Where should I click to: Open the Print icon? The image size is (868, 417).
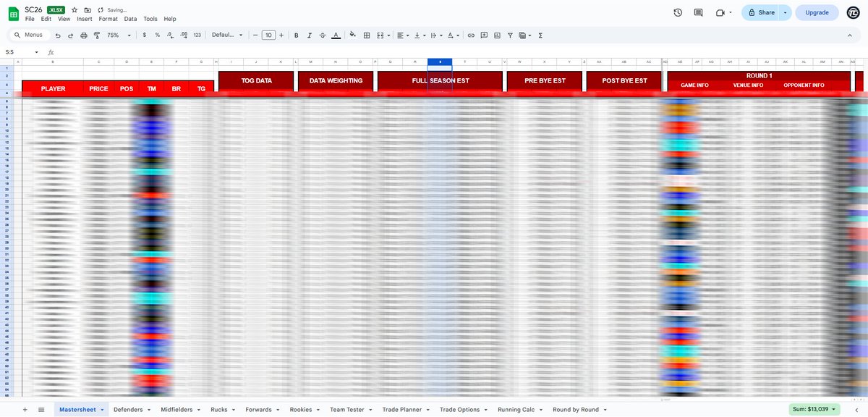click(x=83, y=35)
